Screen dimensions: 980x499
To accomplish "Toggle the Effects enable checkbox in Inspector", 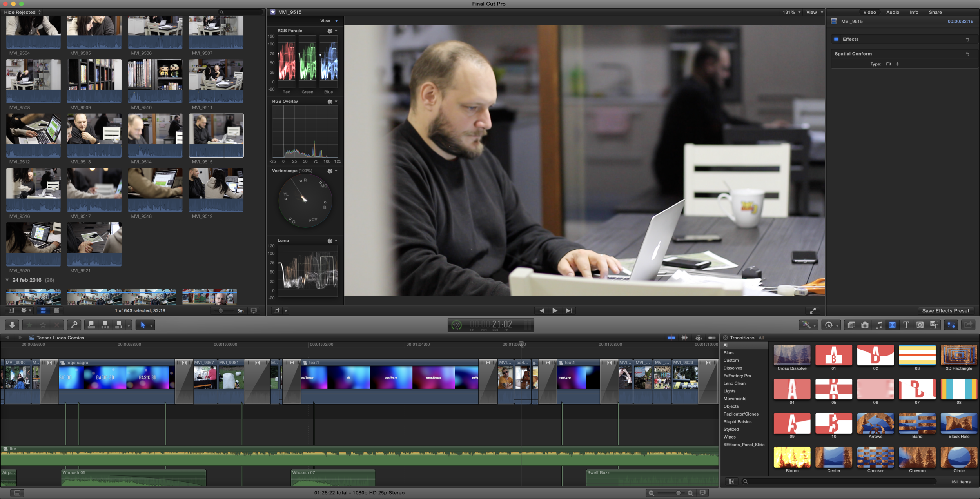I will point(836,39).
